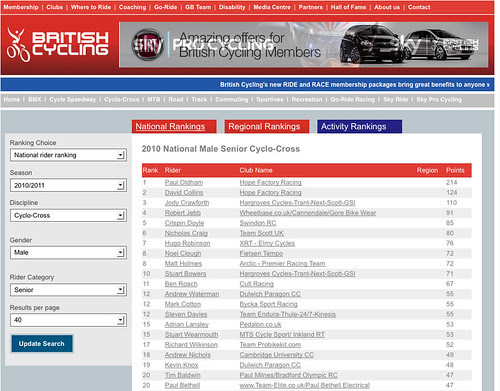The width and height of the screenshot is (500, 391).
Task: Open the Season 2010/2011 dropdown
Action: [68, 185]
